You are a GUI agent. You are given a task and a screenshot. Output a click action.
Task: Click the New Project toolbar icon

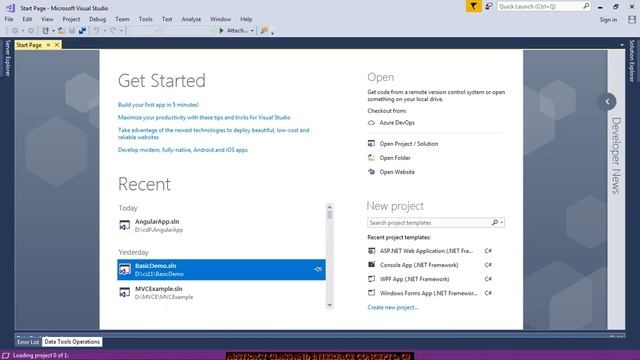pos(45,31)
